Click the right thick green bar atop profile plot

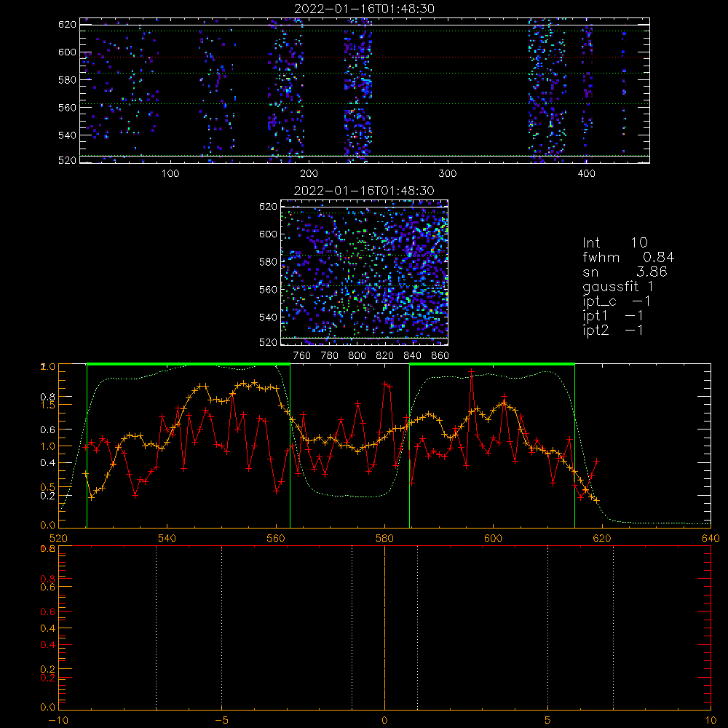click(492, 364)
